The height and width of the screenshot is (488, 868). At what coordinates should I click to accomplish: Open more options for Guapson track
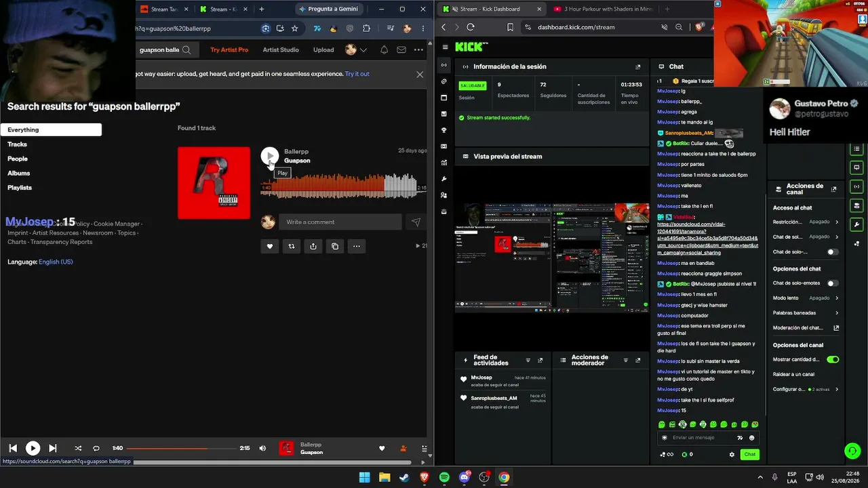coord(357,246)
